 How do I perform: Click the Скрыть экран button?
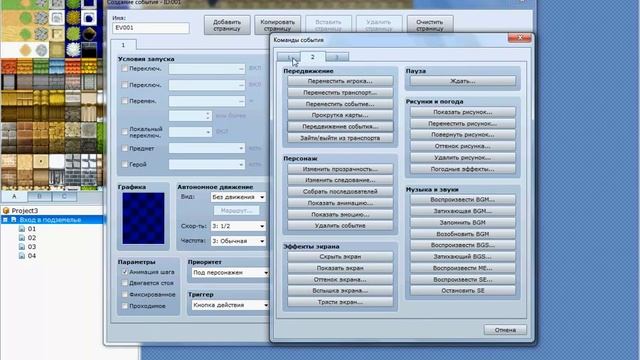(x=340, y=257)
